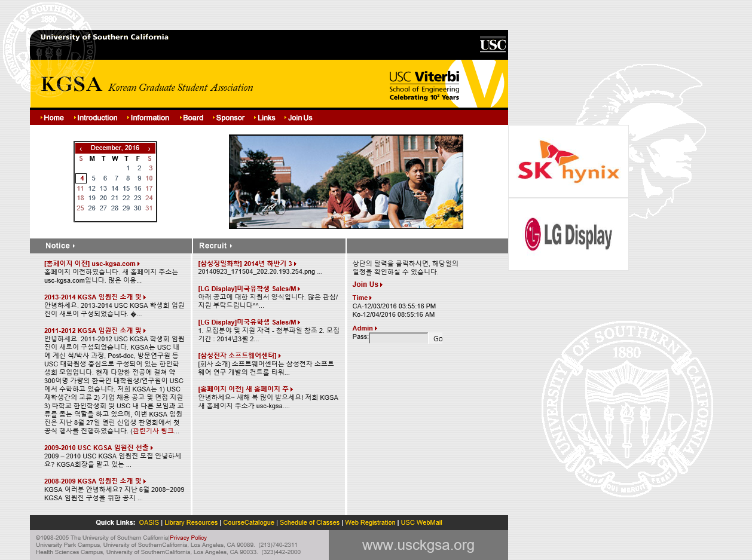Click the Admin password input field
The width and height of the screenshot is (752, 560).
[x=399, y=338]
